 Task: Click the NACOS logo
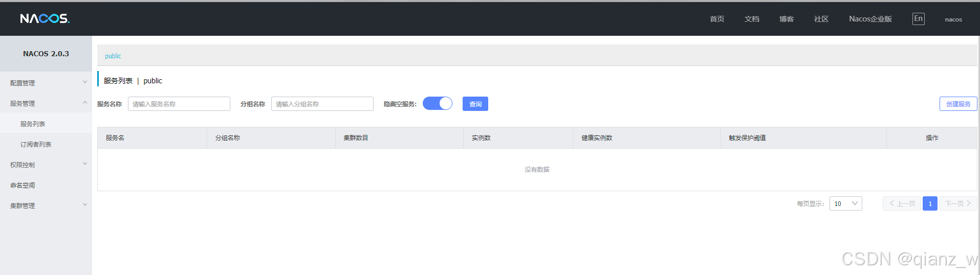pos(45,18)
